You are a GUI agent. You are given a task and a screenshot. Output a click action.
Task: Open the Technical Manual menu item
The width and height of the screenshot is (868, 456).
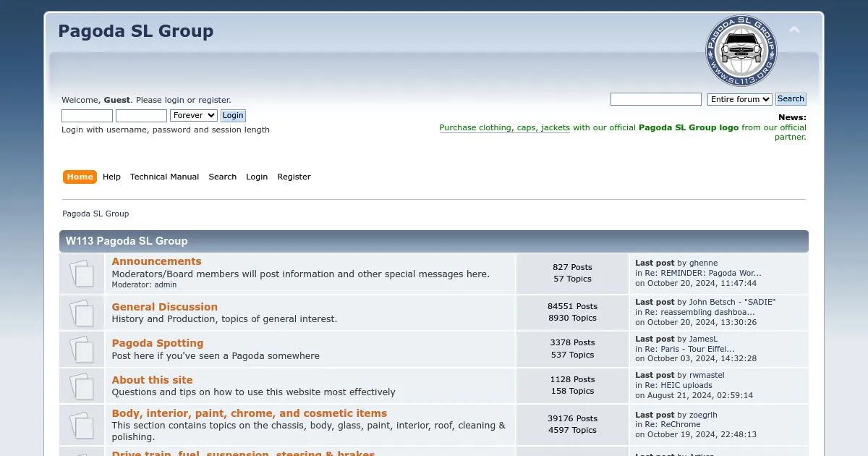click(x=164, y=177)
